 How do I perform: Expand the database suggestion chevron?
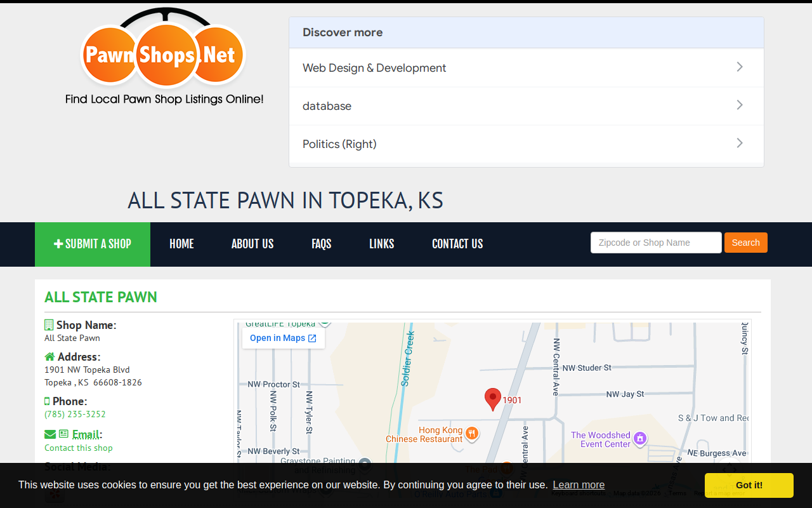point(739,105)
